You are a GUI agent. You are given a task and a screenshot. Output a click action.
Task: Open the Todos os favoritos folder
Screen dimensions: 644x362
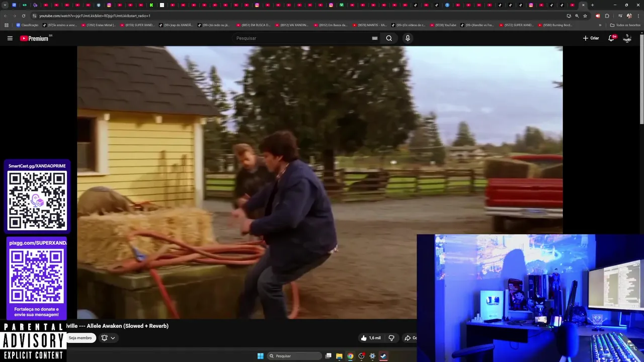click(625, 25)
